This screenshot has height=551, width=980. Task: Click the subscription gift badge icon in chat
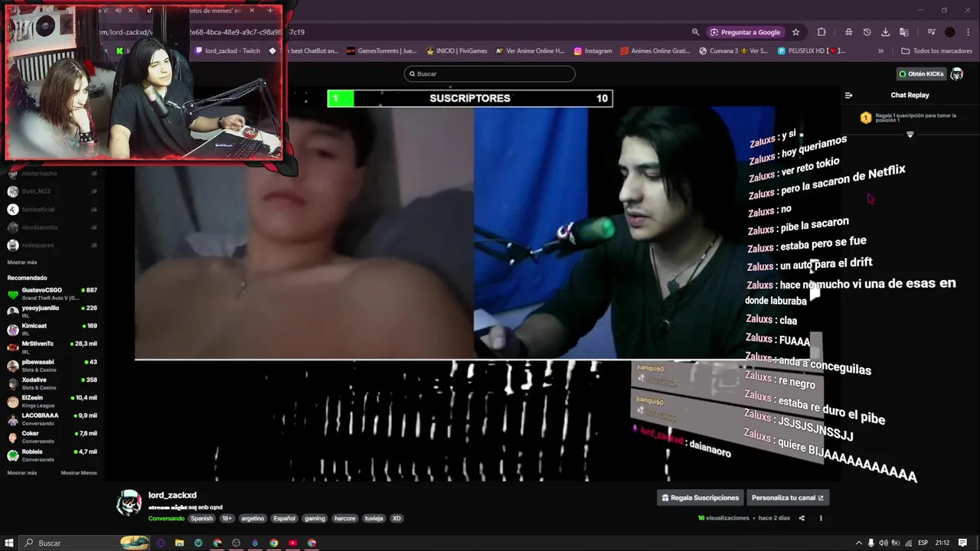(x=866, y=118)
